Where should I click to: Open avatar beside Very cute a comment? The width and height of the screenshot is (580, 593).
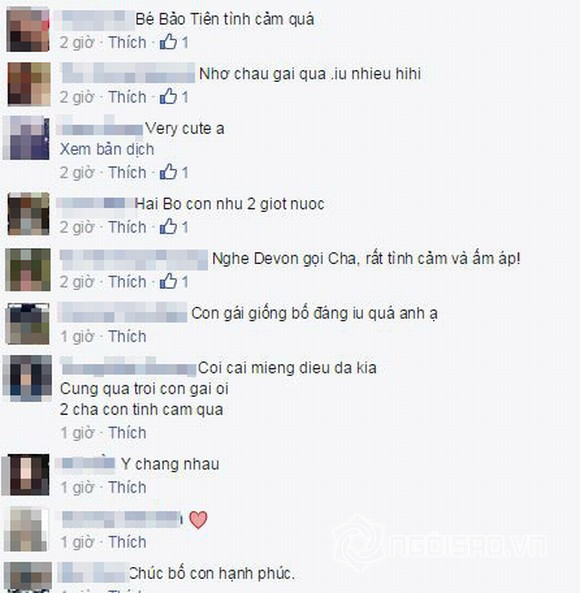point(26,138)
